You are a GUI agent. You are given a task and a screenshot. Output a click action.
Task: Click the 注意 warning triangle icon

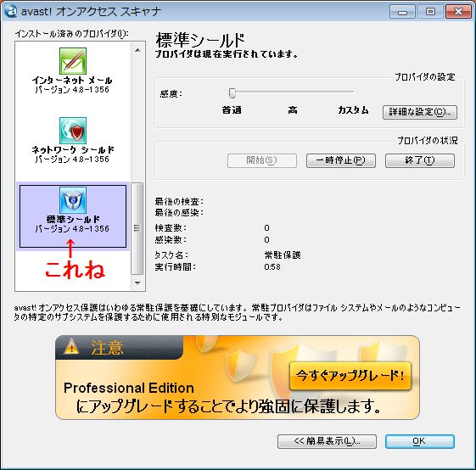click(x=71, y=346)
